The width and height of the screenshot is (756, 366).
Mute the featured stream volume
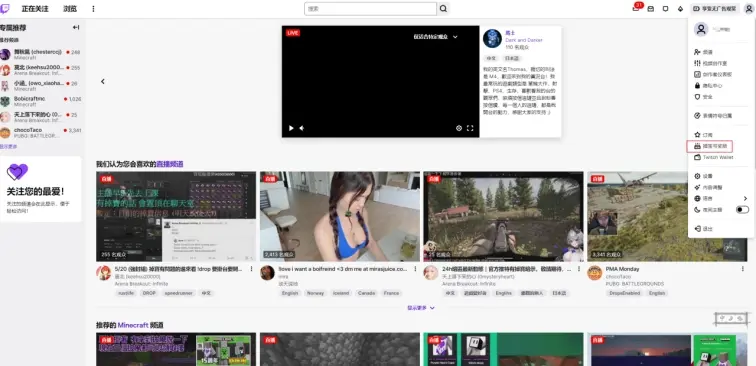[x=302, y=128]
